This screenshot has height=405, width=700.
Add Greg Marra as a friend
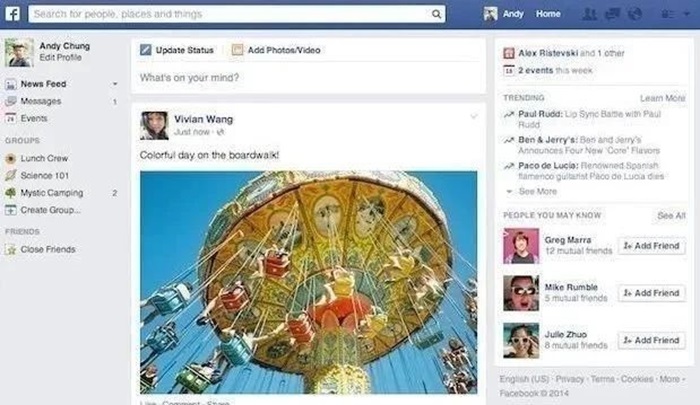(652, 246)
